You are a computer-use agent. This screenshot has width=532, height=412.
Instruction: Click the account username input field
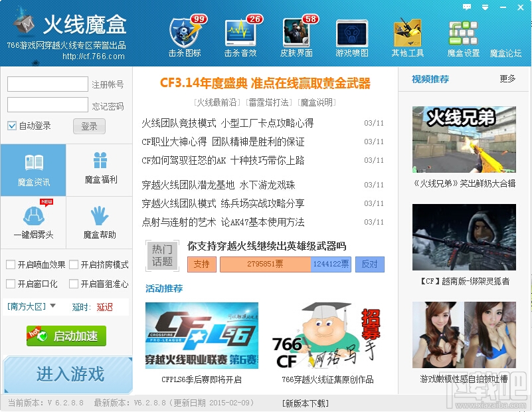[48, 84]
